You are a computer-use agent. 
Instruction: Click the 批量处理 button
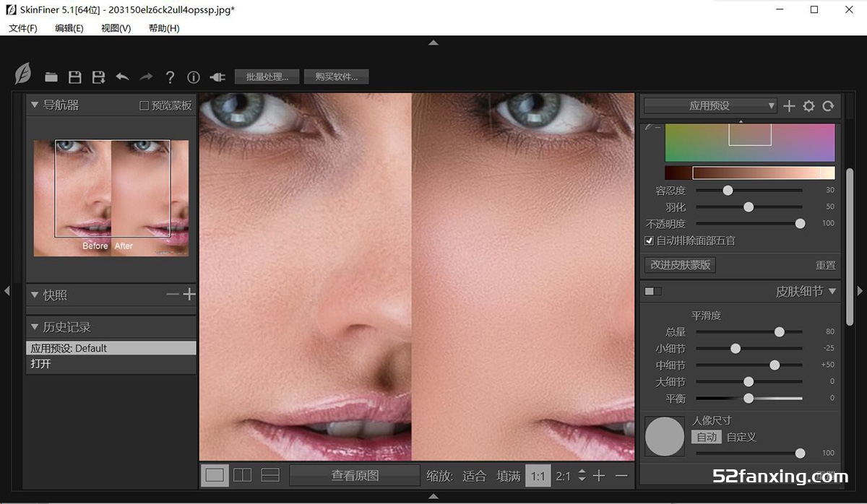point(267,77)
